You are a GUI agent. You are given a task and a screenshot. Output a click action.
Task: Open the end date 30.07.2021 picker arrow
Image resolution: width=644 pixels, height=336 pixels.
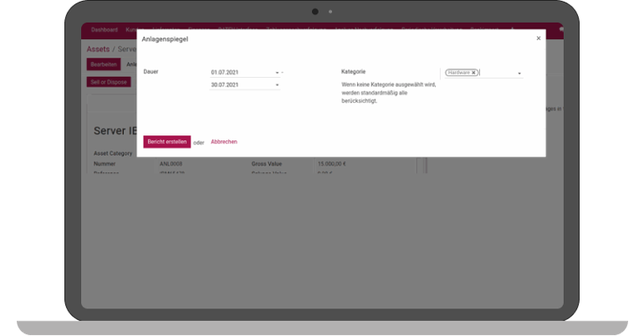[x=277, y=85]
